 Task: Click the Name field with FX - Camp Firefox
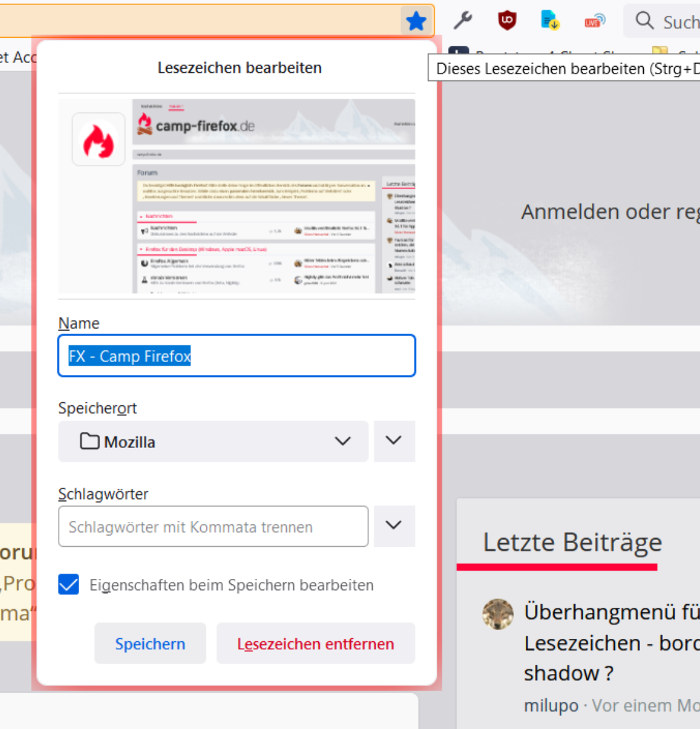[237, 356]
